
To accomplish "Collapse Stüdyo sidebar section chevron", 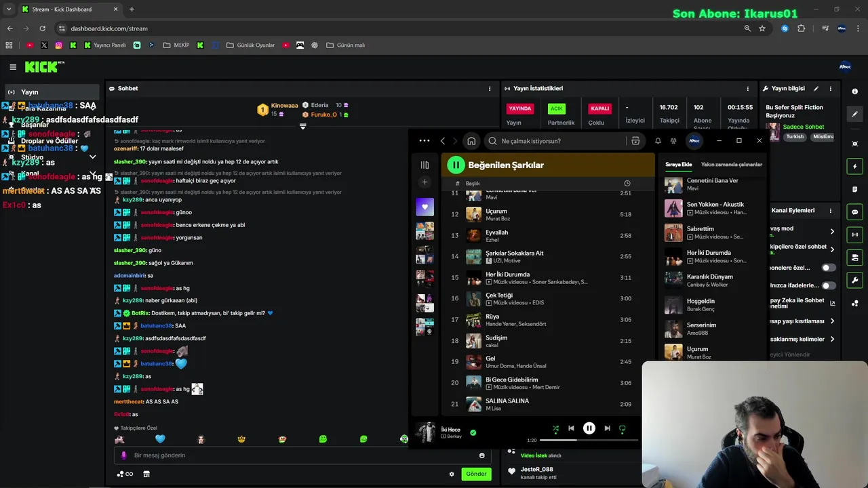I will 93,157.
